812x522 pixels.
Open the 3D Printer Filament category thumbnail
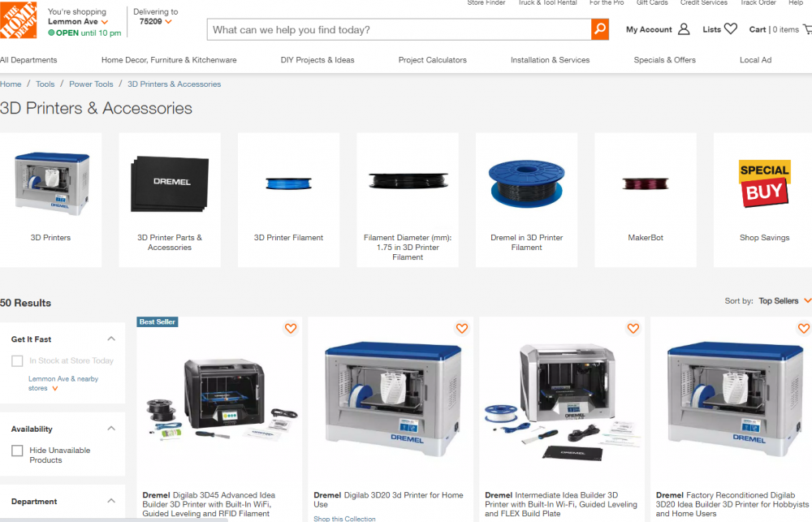[288, 200]
